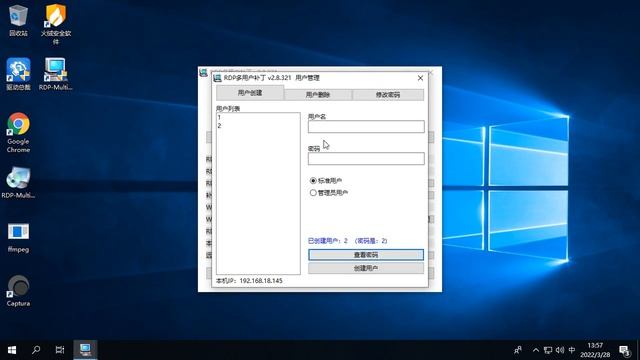Screen dimensions: 640x360
Task: Open the 火绒安全软件 desktop shortcut
Action: (x=56, y=24)
